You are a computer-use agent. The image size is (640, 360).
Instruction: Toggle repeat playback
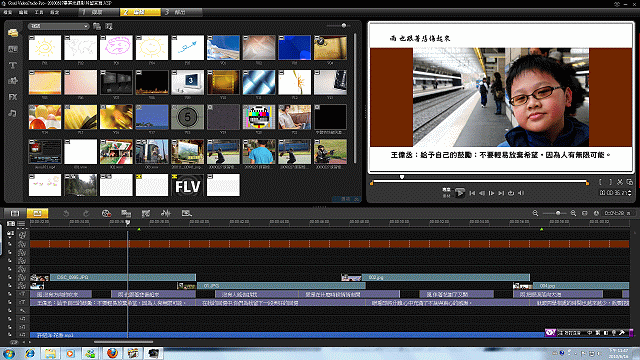511,193
